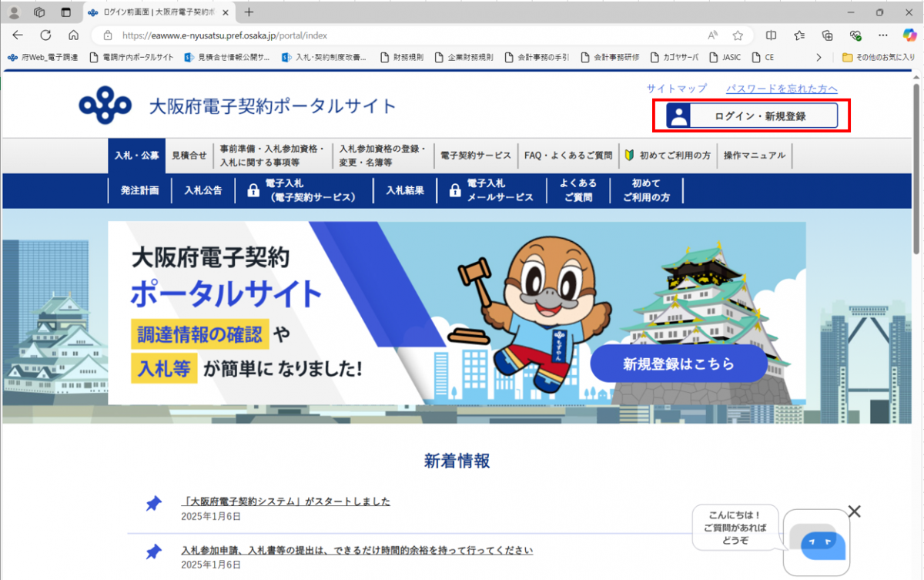Expand the bookmarks bar overflow chevron

(819, 57)
